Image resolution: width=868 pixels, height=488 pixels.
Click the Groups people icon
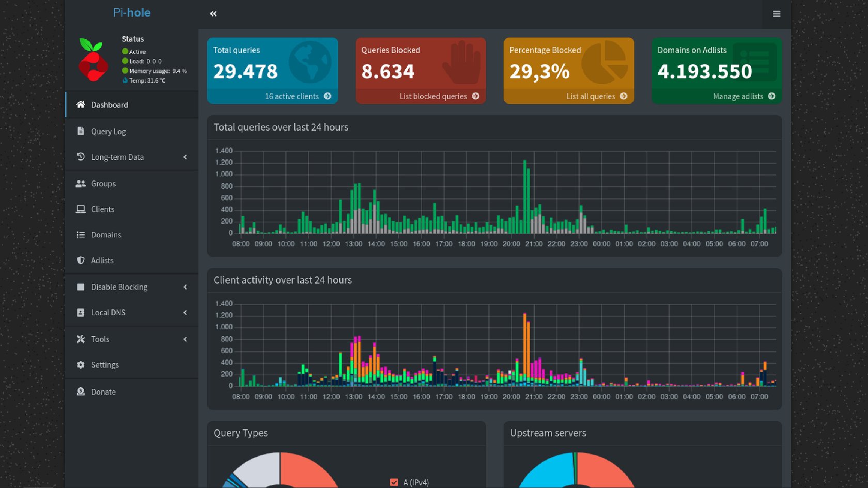[81, 184]
